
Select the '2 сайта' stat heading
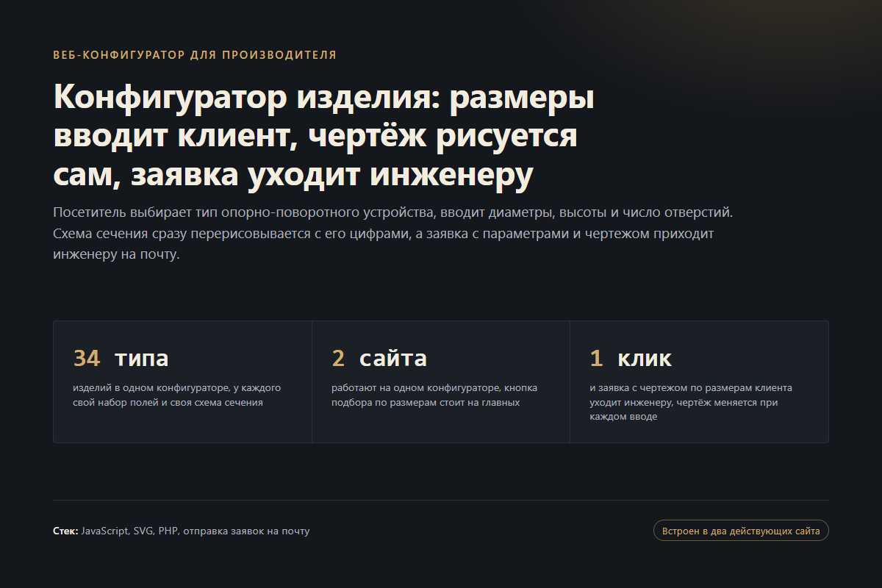[379, 358]
